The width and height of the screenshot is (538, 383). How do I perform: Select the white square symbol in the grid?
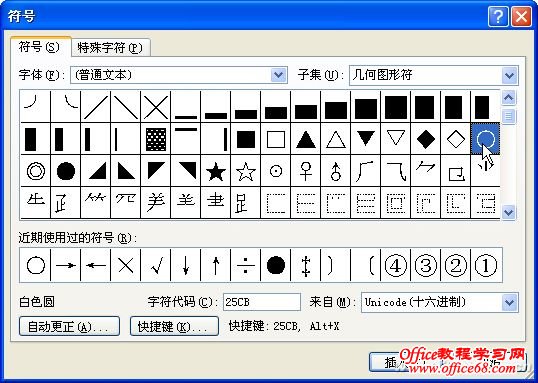tap(276, 139)
